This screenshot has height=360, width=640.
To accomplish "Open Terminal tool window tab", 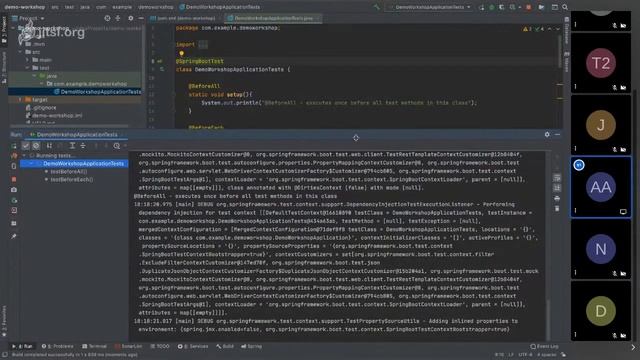I will (94, 346).
